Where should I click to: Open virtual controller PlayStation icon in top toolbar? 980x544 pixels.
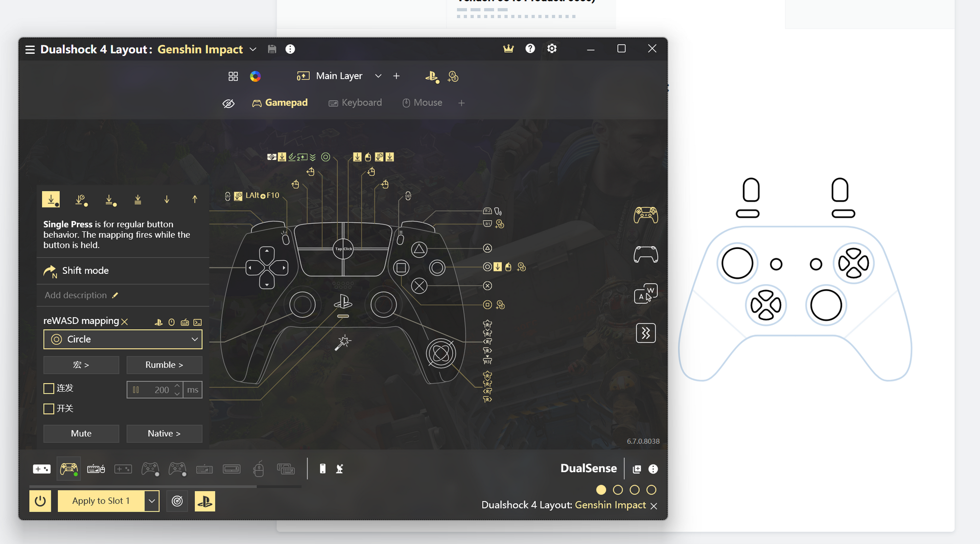pos(432,76)
